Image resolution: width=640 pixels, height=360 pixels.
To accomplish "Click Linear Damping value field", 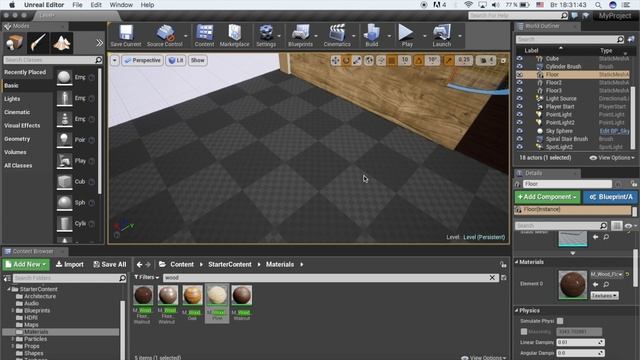I will 580,342.
